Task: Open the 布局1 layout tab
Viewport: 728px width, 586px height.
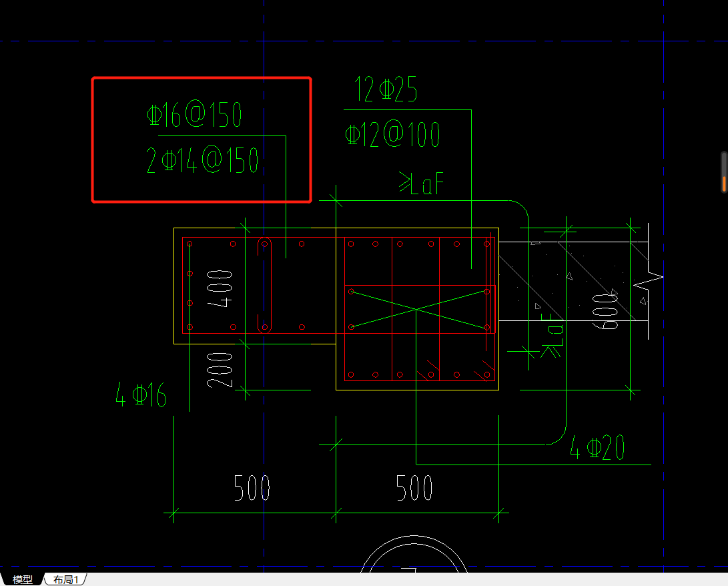Action: coord(65,579)
